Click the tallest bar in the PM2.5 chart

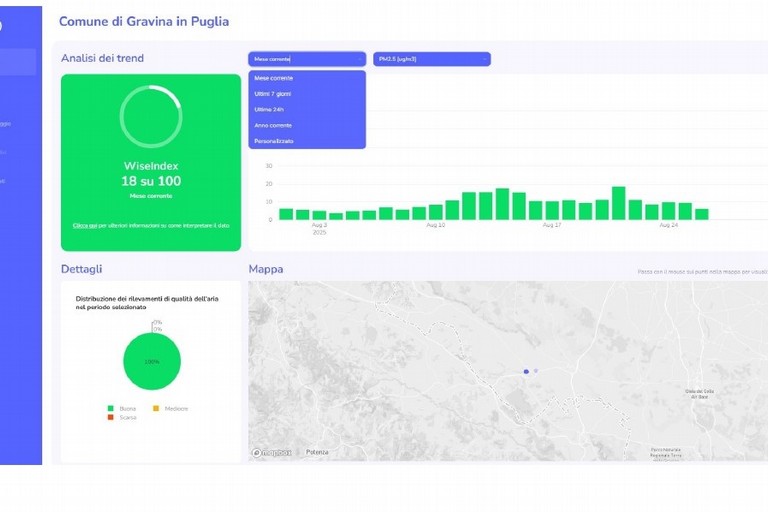(619, 203)
